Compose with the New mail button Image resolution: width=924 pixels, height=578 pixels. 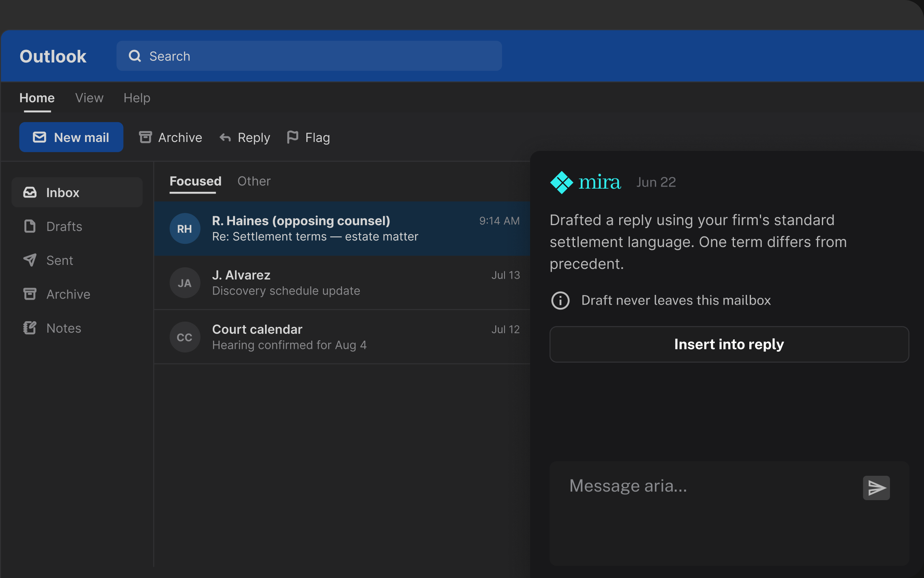pyautogui.click(x=71, y=137)
